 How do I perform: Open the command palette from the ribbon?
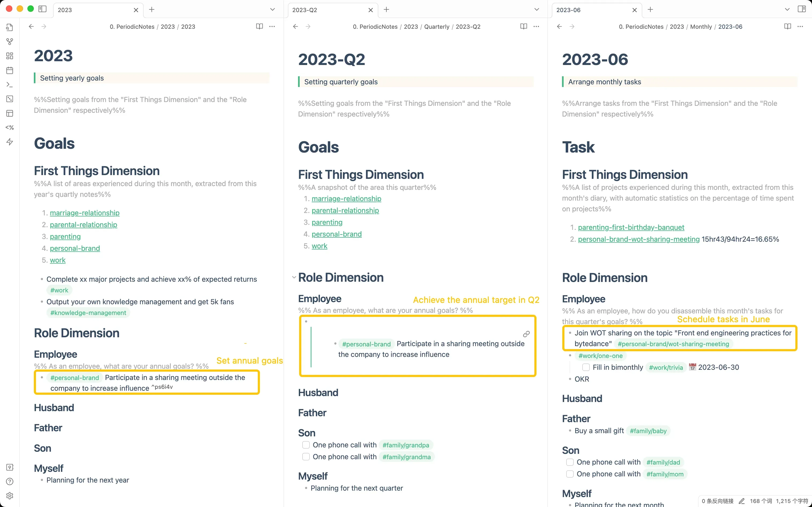10,85
